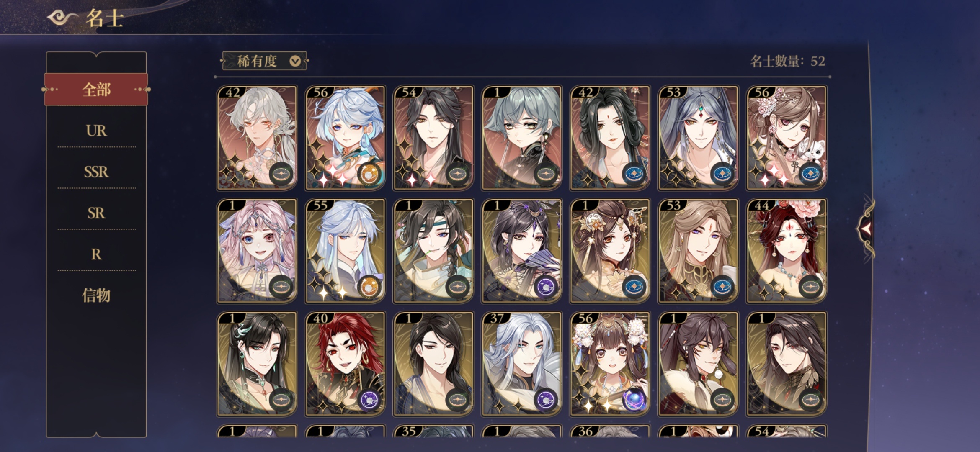Click the cloud swirl icon beside 名士 title
The image size is (980, 452).
point(63,18)
